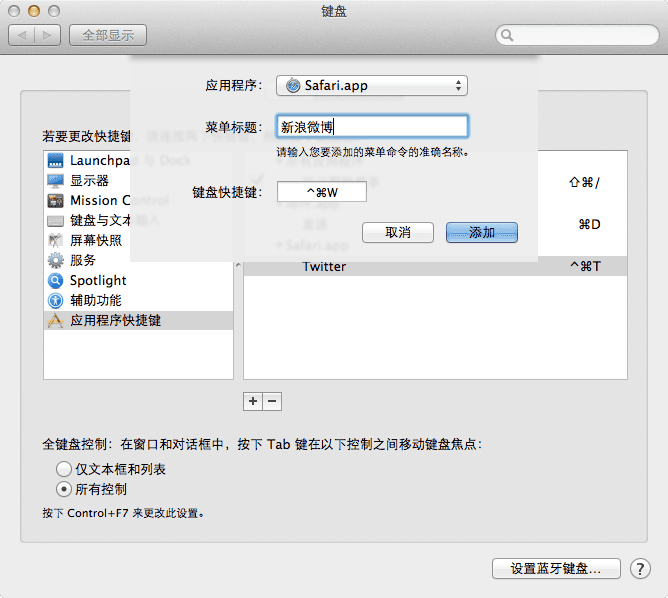
Task: Select the Twitter shortcut row
Action: point(435,266)
